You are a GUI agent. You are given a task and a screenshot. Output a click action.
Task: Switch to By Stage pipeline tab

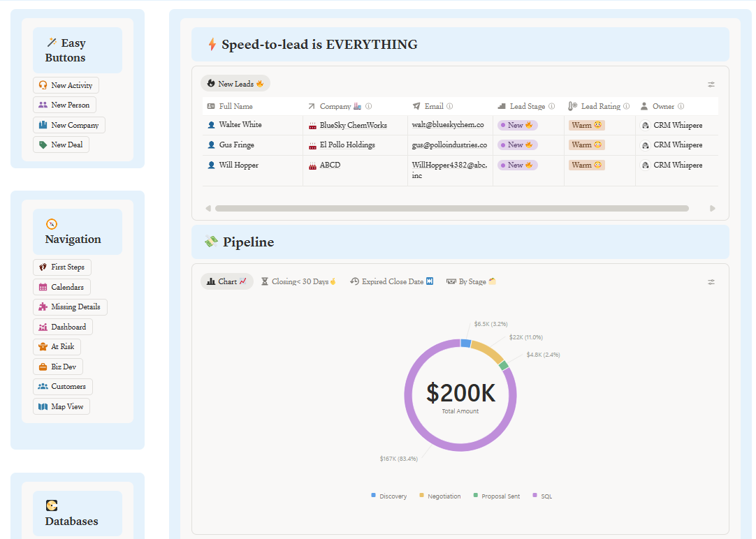click(471, 282)
